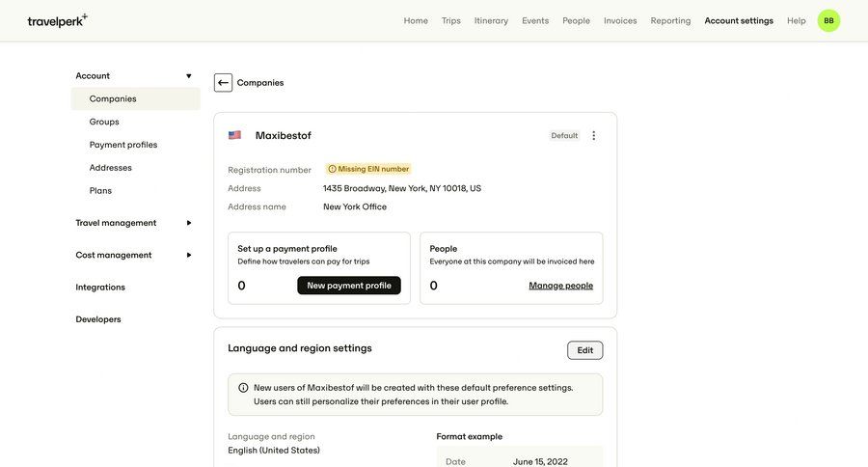
Task: Open Groups in the sidebar
Action: point(104,122)
